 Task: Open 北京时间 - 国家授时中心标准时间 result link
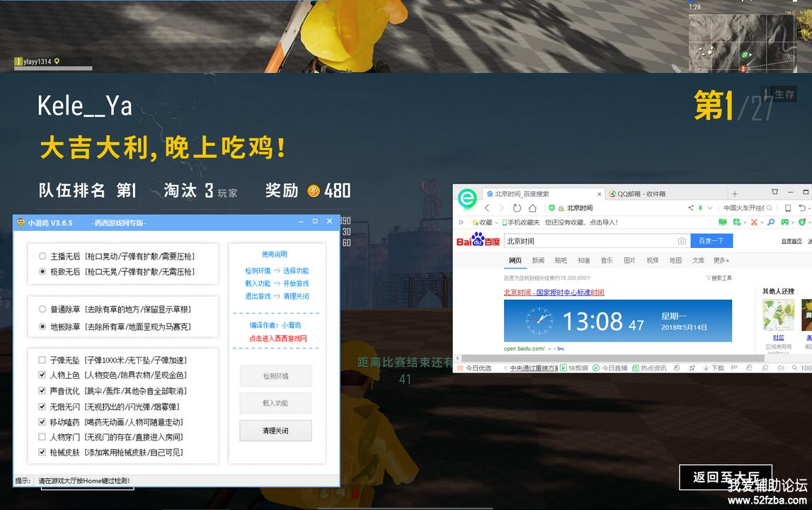pyautogui.click(x=554, y=293)
